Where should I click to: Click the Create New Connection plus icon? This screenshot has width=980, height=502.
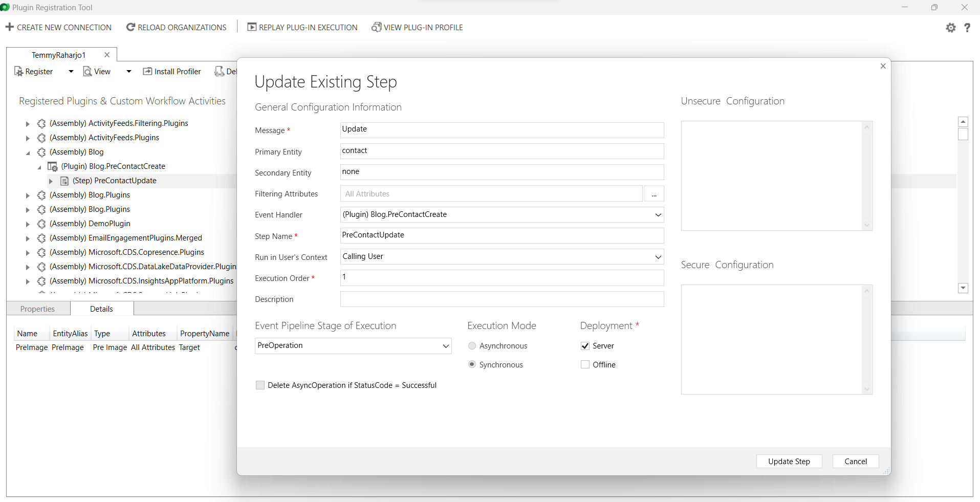click(10, 27)
